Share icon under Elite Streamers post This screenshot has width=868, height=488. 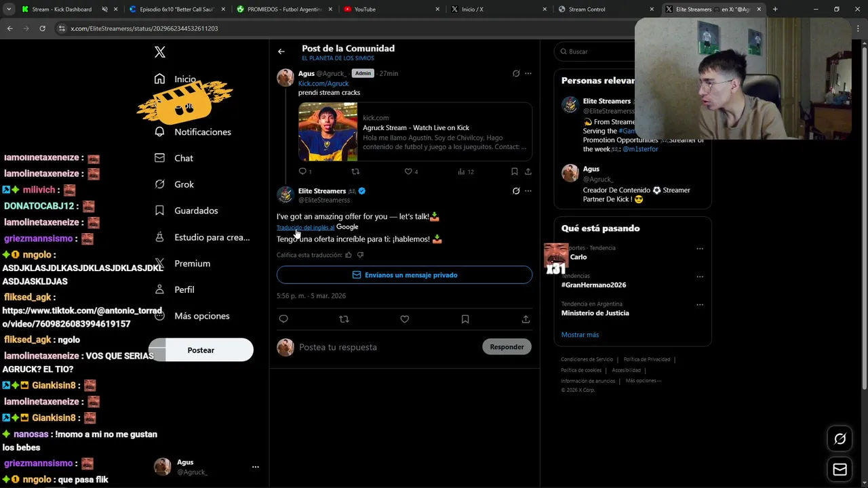(526, 319)
